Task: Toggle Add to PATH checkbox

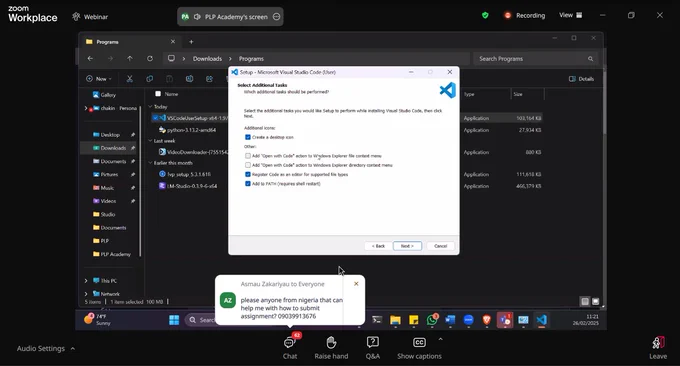Action: coord(248,184)
